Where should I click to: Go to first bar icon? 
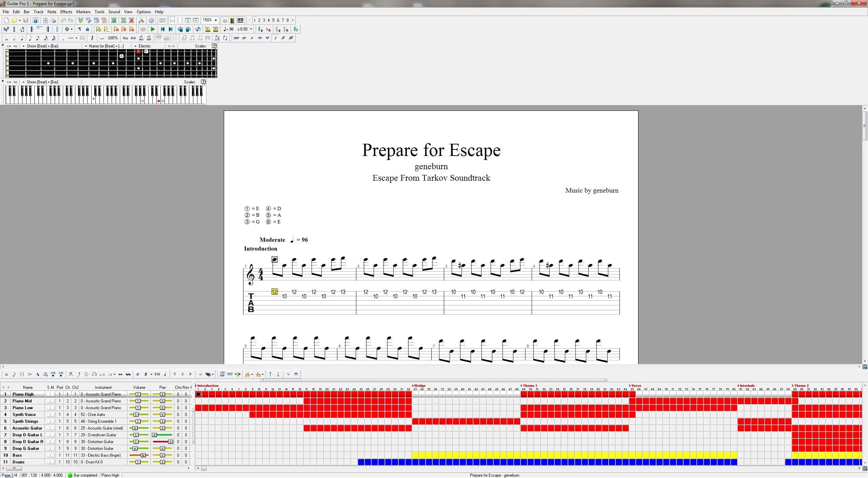point(162,29)
